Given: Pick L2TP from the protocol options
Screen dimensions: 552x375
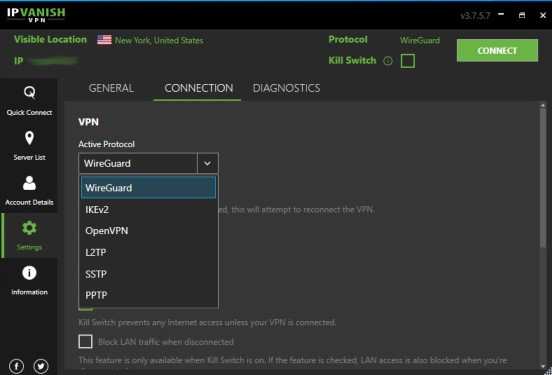Looking at the screenshot, I should 148,252.
